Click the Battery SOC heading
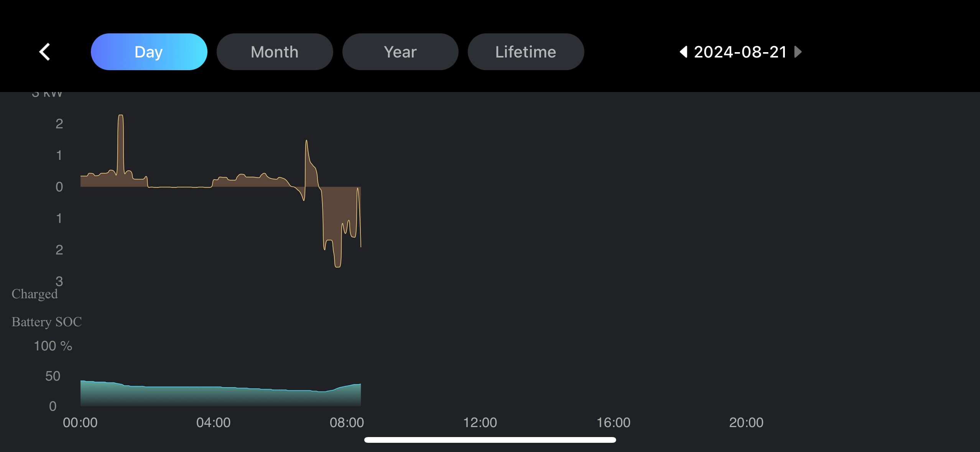Viewport: 980px width, 452px height. 47,322
